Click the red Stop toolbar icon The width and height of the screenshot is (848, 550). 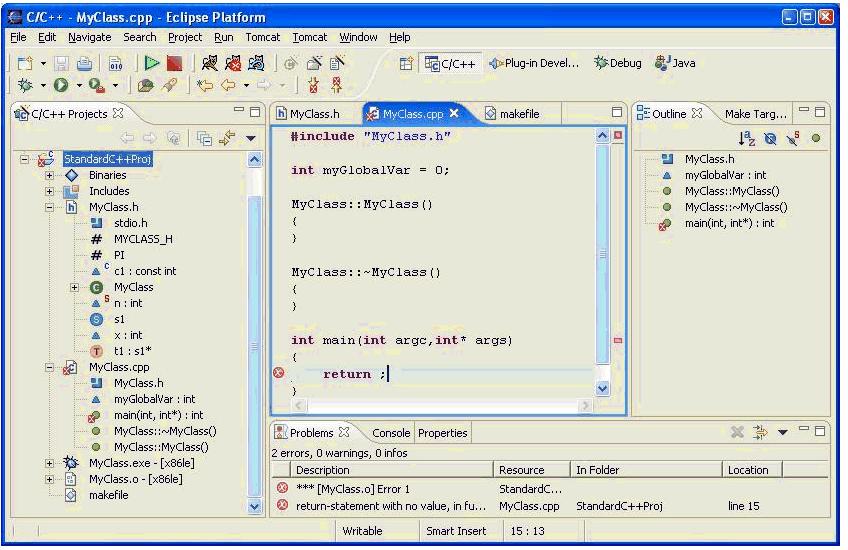coord(177,63)
